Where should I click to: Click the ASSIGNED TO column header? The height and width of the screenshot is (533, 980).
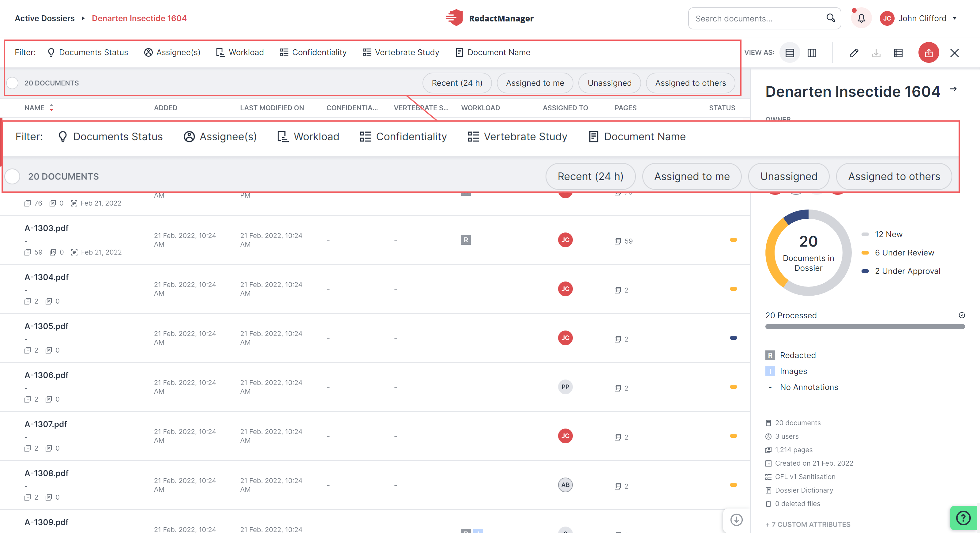[x=565, y=108]
